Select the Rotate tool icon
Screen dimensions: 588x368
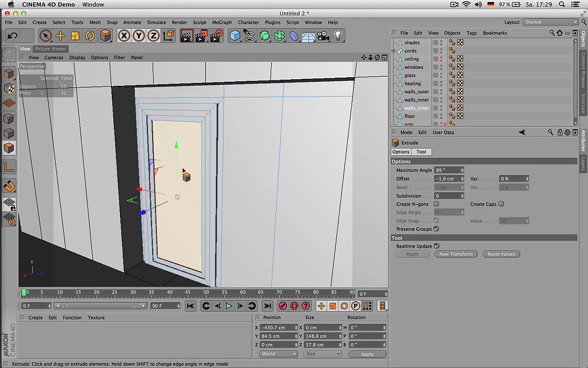coord(90,36)
